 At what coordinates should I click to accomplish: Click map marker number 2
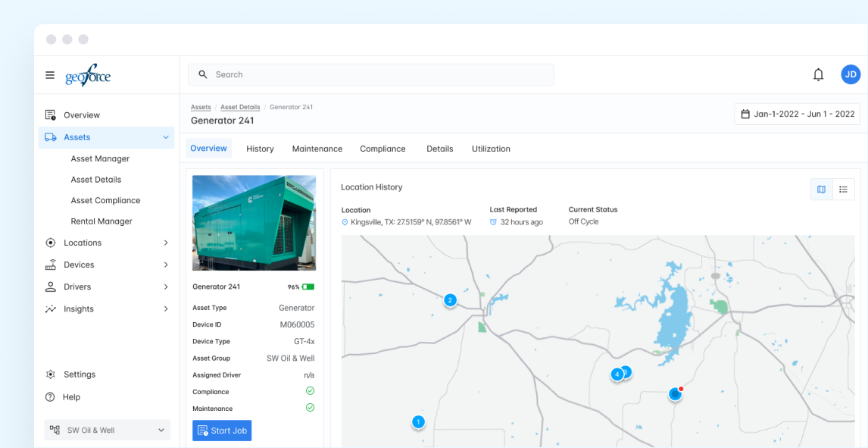coord(450,300)
